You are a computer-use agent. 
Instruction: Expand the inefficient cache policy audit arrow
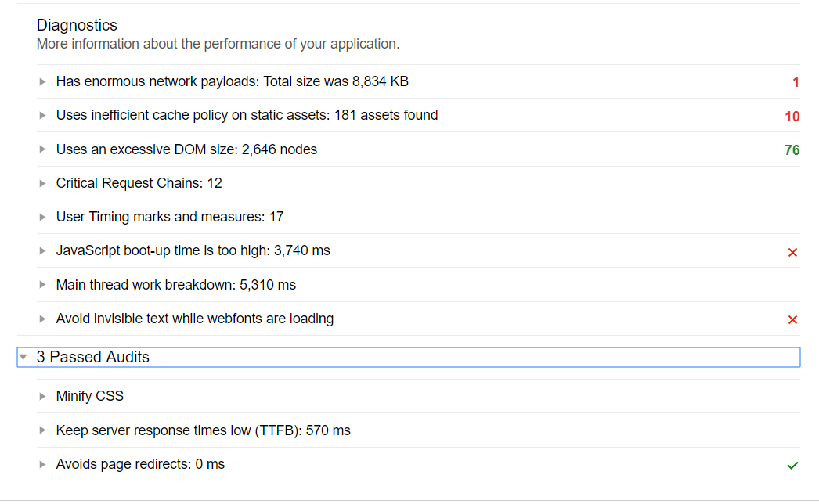[42, 116]
